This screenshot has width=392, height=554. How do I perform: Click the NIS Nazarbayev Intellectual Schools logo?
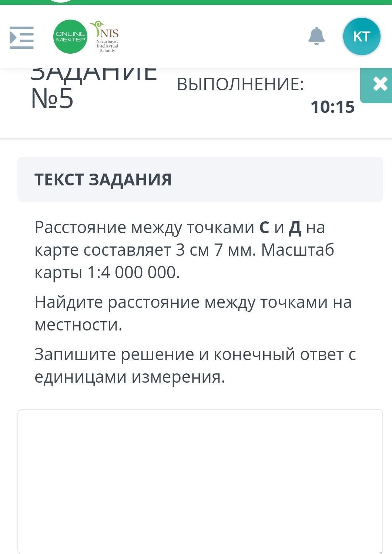pos(106,37)
